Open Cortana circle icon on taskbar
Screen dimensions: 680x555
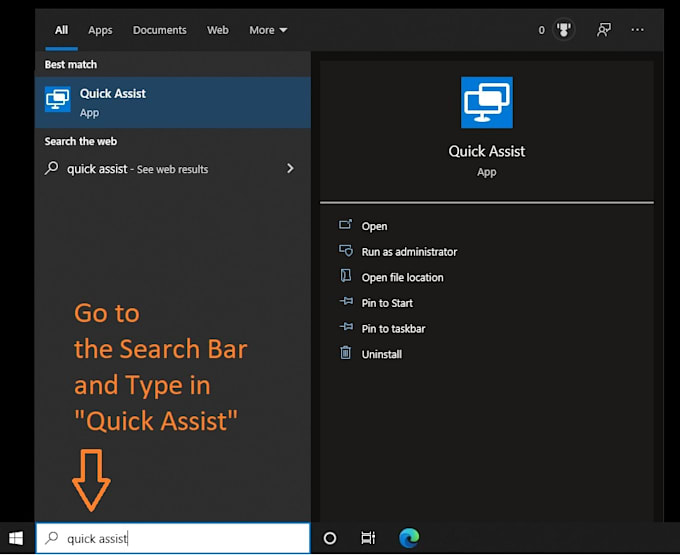(x=330, y=538)
